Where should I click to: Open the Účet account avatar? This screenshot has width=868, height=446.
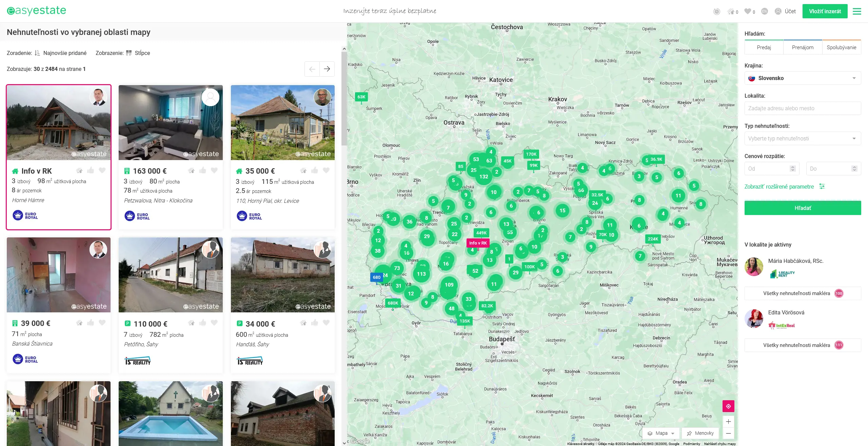[778, 11]
